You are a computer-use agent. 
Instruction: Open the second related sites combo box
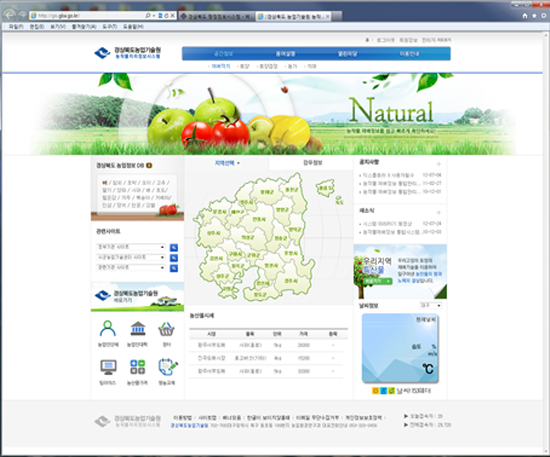point(130,257)
